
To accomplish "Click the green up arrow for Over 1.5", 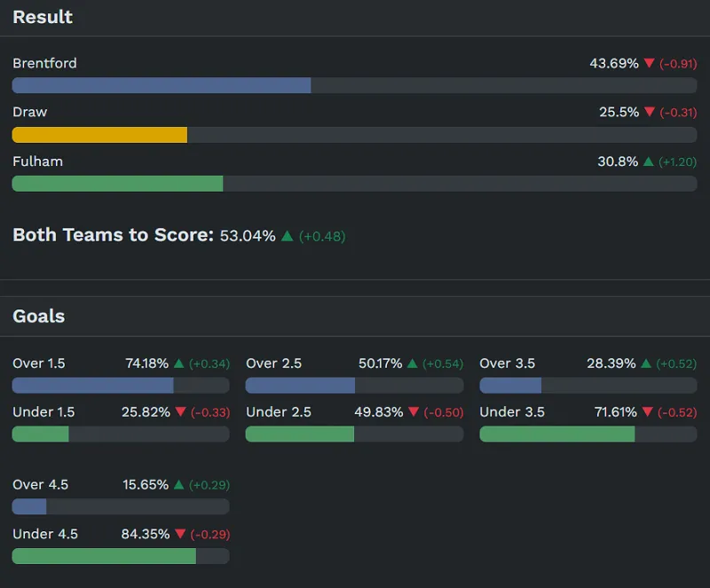I will click(x=179, y=364).
